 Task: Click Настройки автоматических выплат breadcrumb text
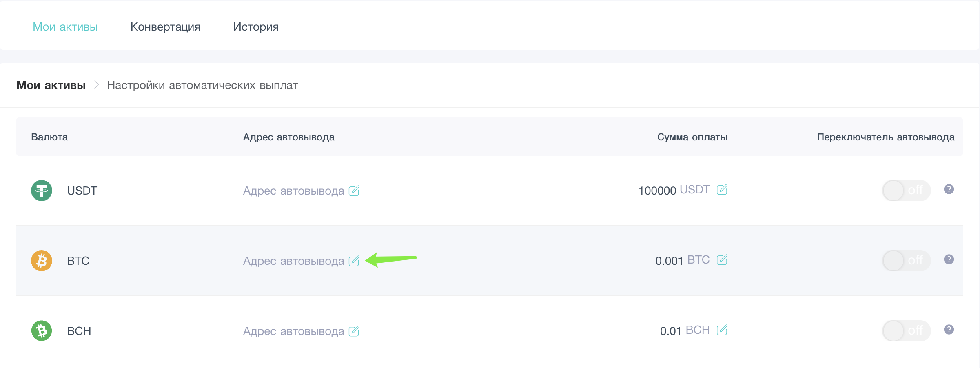click(x=202, y=85)
